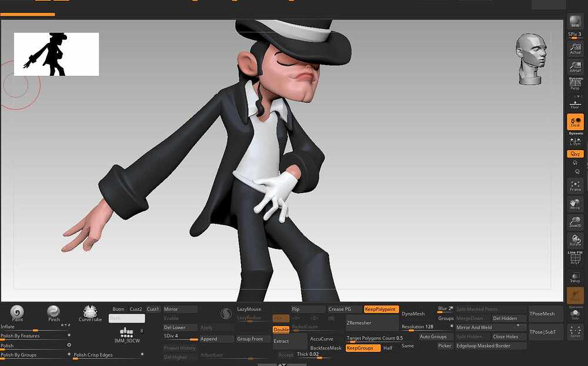Click the Append button

pyautogui.click(x=216, y=338)
